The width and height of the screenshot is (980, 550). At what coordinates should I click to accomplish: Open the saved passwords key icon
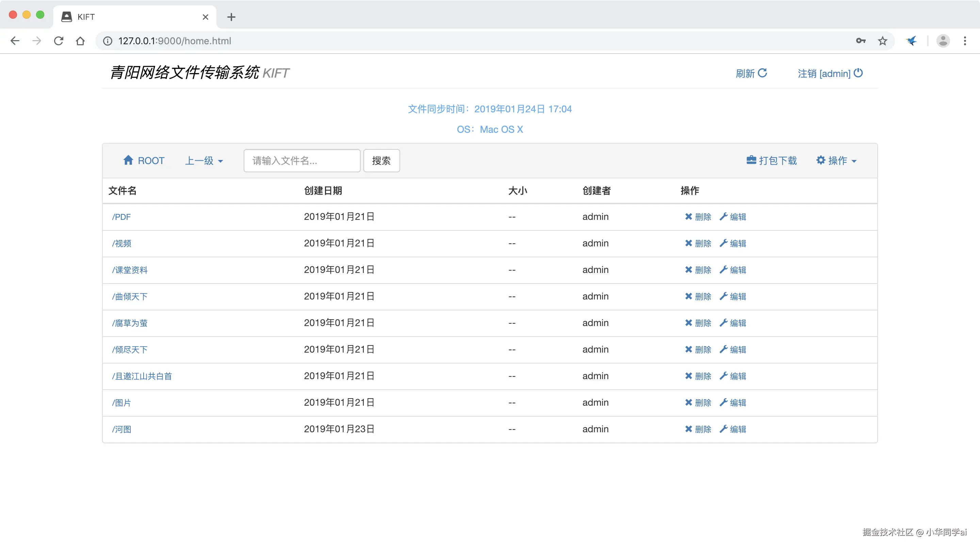861,41
